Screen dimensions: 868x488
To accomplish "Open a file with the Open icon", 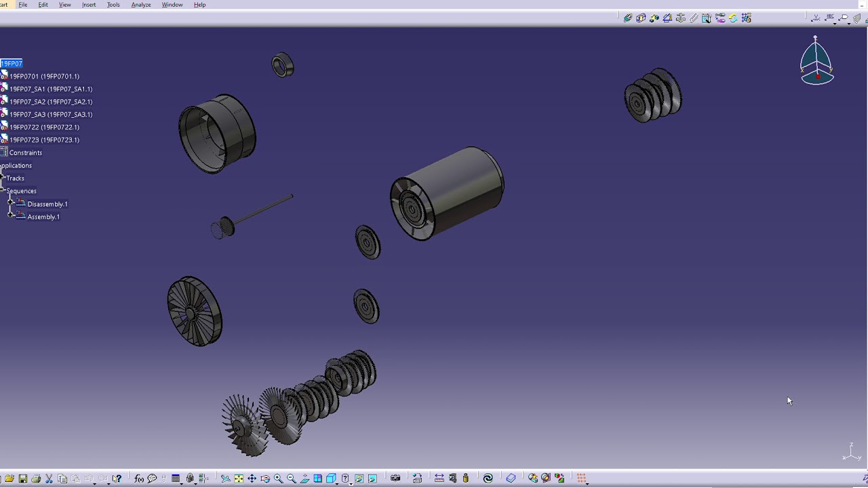I will pyautogui.click(x=9, y=479).
